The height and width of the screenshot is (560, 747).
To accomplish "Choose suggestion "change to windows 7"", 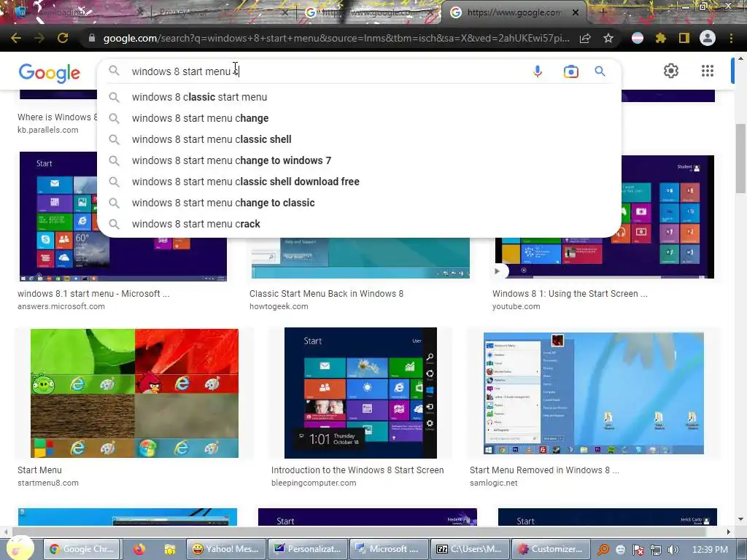I will coord(359,160).
